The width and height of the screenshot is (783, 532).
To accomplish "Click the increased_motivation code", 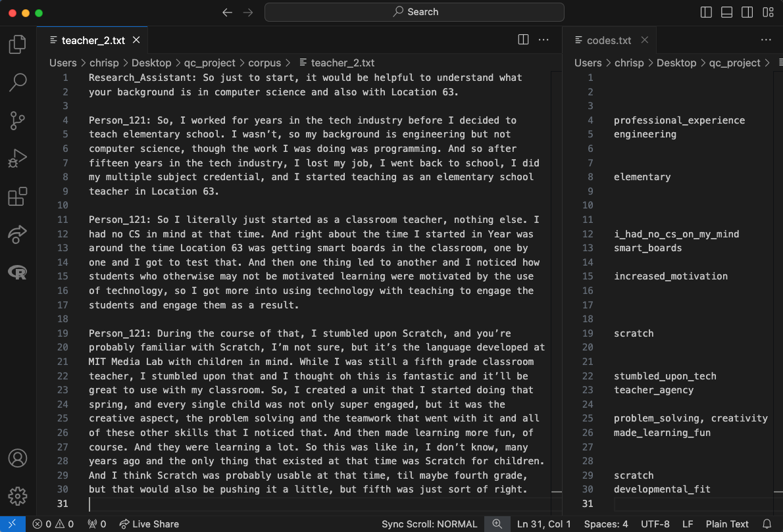I will pyautogui.click(x=670, y=276).
